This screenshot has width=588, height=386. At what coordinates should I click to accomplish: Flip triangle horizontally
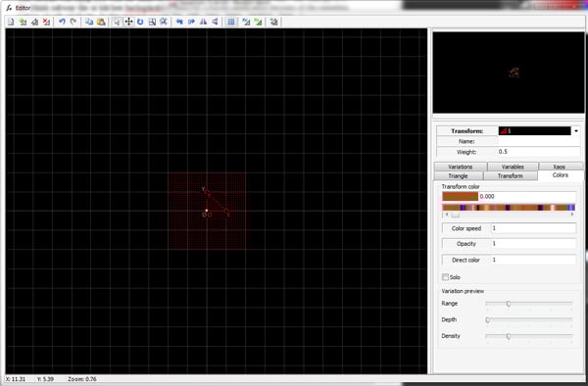(x=203, y=22)
